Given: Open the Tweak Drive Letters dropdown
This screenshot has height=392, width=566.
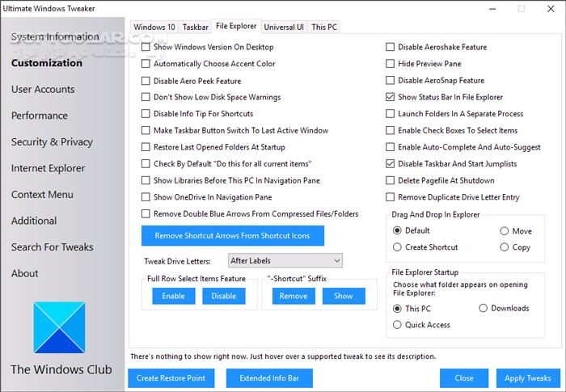Looking at the screenshot, I should pos(285,260).
